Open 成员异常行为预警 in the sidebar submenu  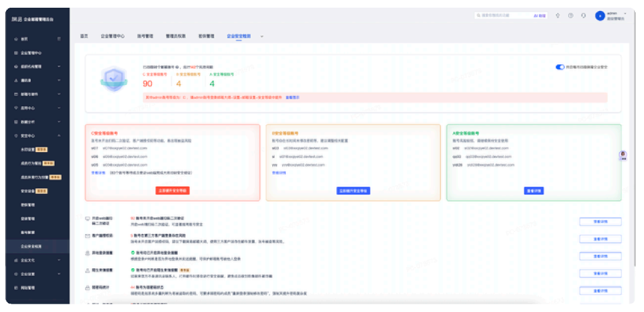coord(35,177)
